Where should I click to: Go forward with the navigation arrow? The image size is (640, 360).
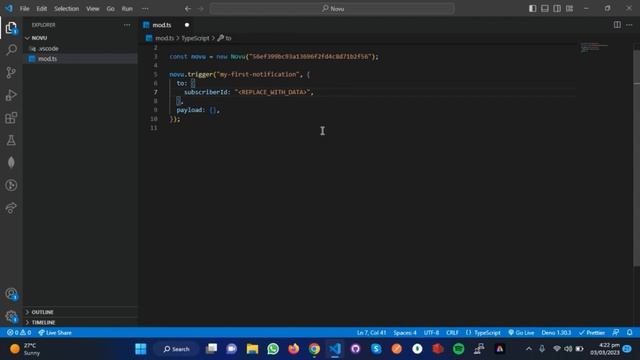tap(200, 9)
